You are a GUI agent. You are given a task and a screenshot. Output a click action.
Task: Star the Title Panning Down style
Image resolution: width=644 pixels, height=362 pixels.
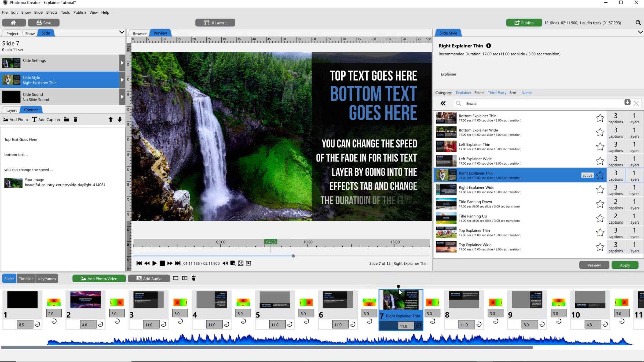tap(600, 204)
